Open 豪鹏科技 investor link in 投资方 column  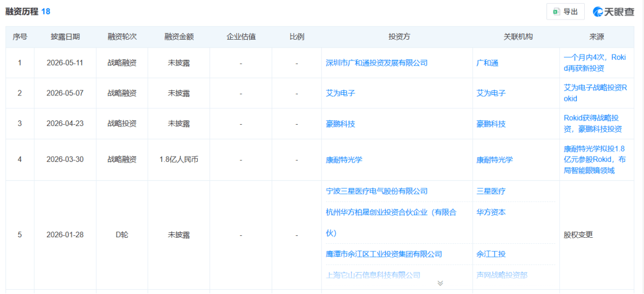(x=340, y=123)
